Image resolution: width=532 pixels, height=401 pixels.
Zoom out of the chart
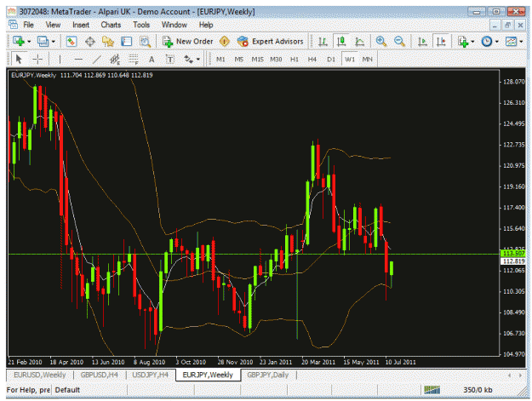(x=399, y=42)
